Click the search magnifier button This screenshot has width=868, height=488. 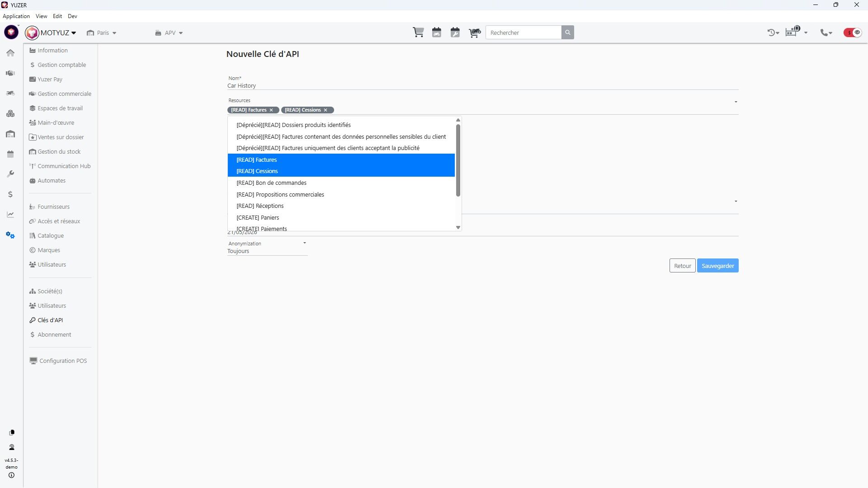pyautogui.click(x=568, y=33)
